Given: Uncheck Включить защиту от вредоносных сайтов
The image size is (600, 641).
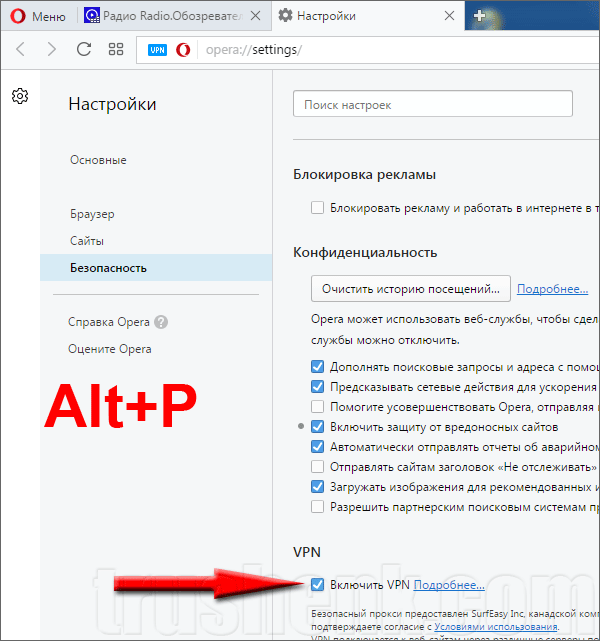Looking at the screenshot, I should [318, 427].
